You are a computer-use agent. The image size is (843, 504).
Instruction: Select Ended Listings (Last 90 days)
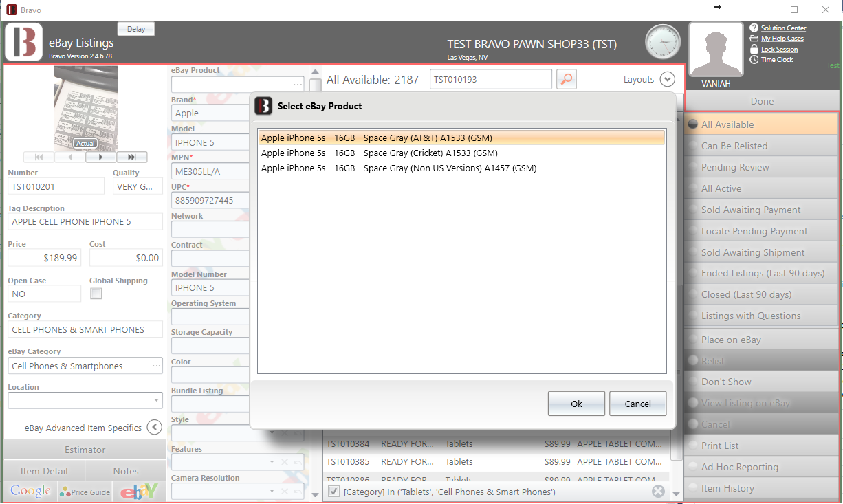[761, 273]
